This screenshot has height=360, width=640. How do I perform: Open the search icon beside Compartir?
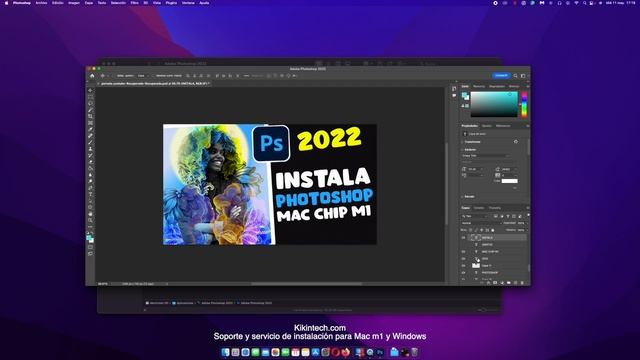[x=516, y=76]
